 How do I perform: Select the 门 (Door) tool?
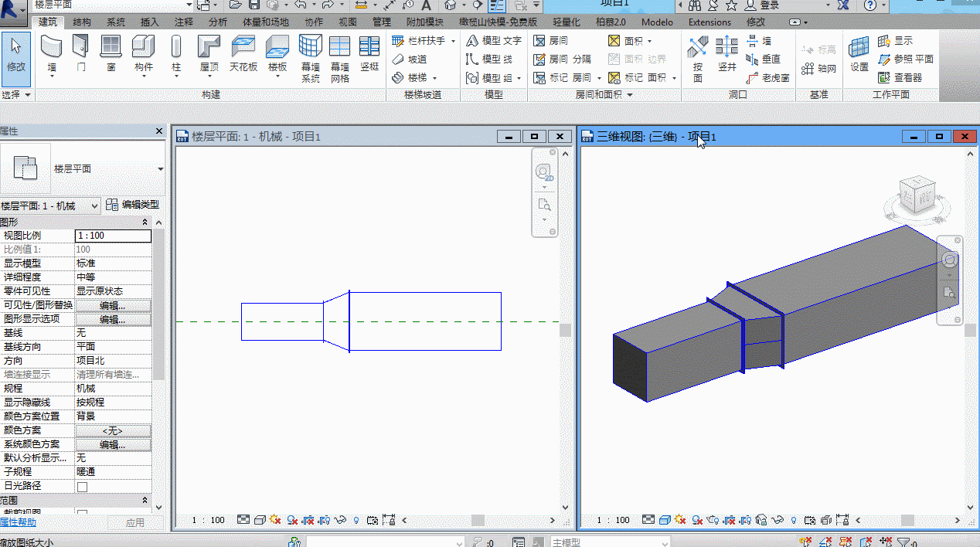81,54
